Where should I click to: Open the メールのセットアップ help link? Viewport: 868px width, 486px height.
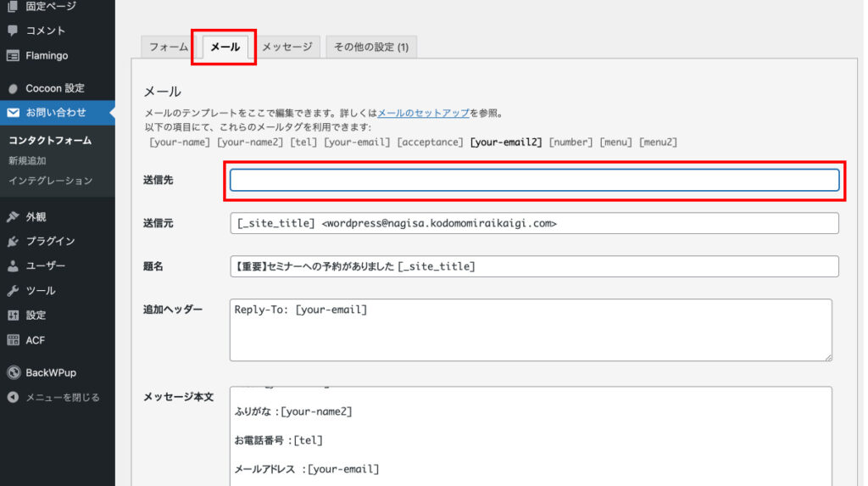423,113
